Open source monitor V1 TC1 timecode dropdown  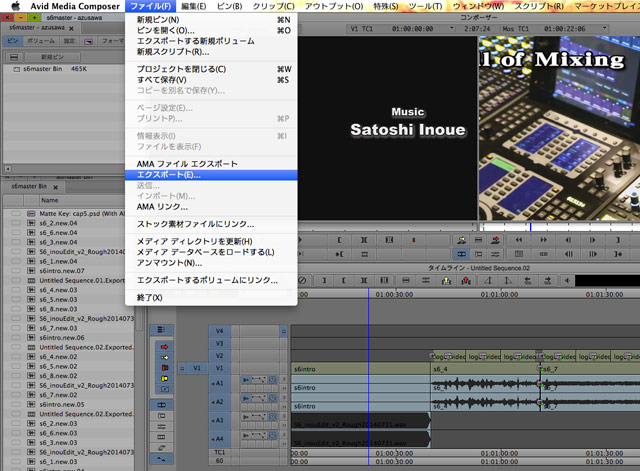[451, 29]
